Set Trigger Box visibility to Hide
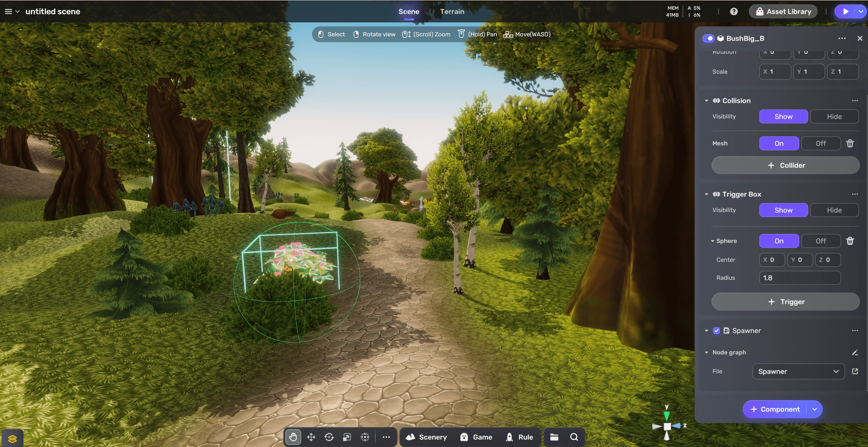The image size is (868, 447). click(x=834, y=210)
